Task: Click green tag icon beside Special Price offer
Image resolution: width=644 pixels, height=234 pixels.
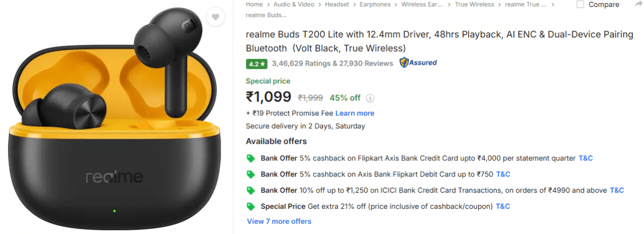Action: [x=250, y=207]
